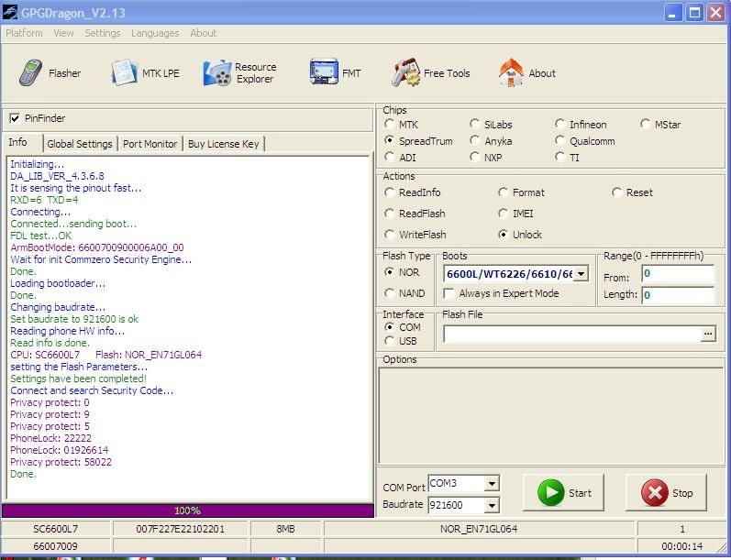
Task: Choose the Anyka chip option
Action: (474, 140)
